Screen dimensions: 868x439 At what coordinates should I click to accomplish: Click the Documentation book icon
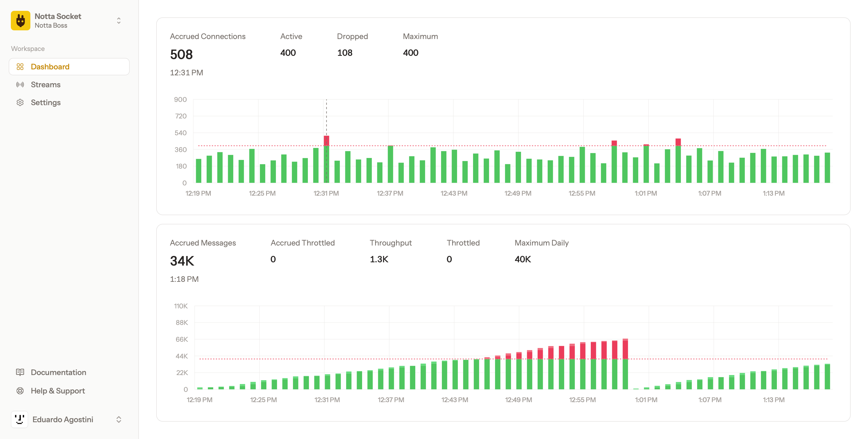tap(20, 372)
